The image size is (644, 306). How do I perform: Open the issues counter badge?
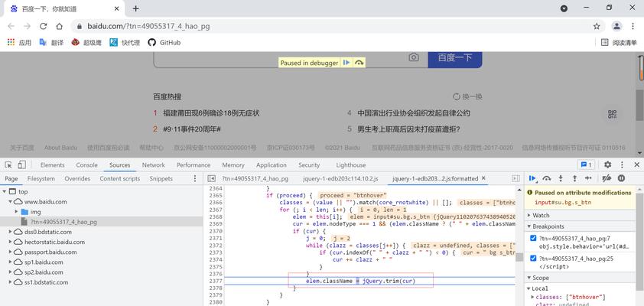coord(586,164)
